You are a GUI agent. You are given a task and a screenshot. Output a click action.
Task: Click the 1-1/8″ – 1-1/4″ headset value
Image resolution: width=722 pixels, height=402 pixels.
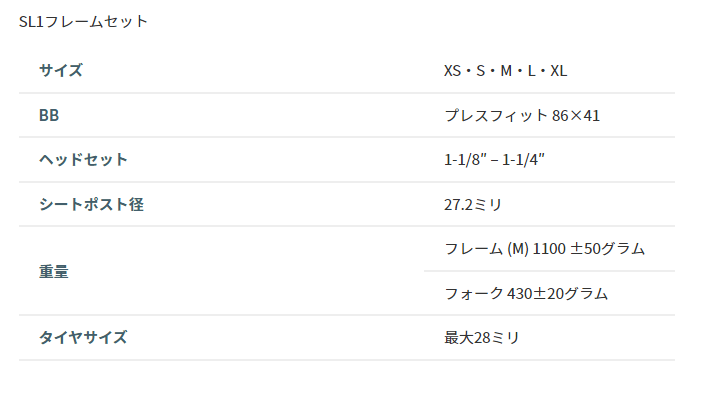pyautogui.click(x=494, y=160)
